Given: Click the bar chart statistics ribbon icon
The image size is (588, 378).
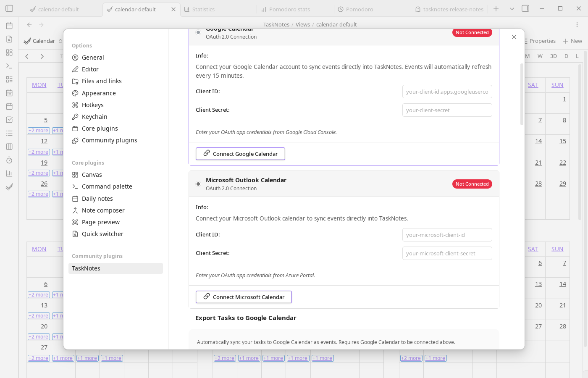Looking at the screenshot, I should point(9,173).
